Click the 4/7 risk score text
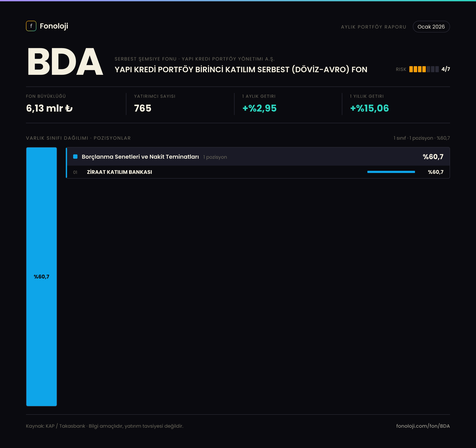Image resolution: width=476 pixels, height=448 pixels. pyautogui.click(x=446, y=69)
